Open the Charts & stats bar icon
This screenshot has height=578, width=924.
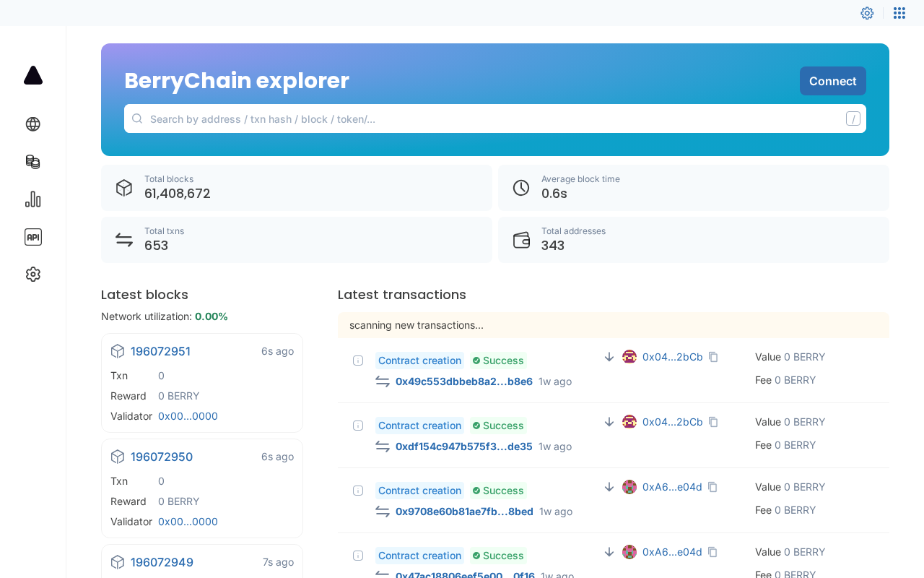click(32, 199)
